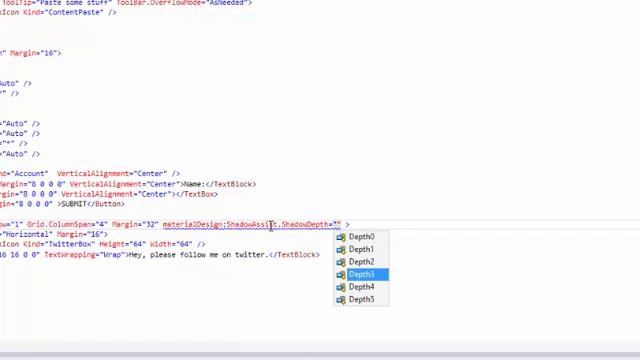Choose Depth1 from the completion popup
Screen dimensions: 640x360
click(x=361, y=249)
